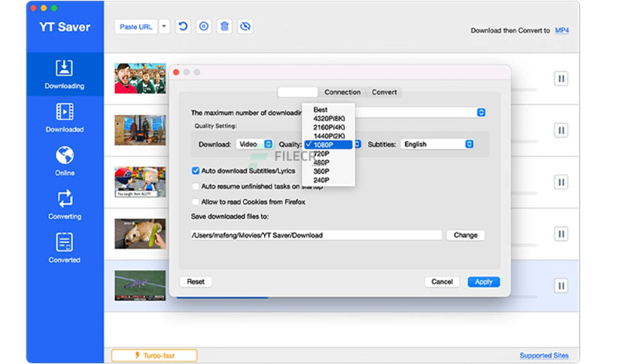Click the Reset button
The width and height of the screenshot is (629, 364).
(x=196, y=282)
